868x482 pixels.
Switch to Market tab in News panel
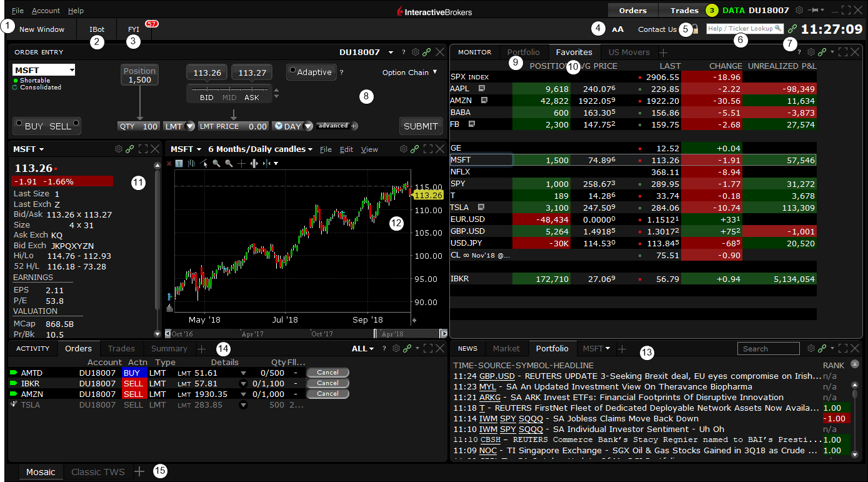coord(506,348)
